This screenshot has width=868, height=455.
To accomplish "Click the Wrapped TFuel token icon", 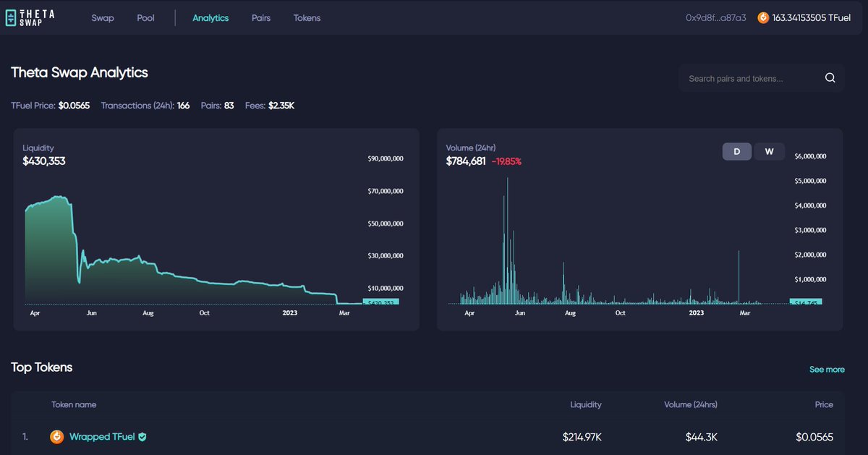I will pyautogui.click(x=56, y=437).
